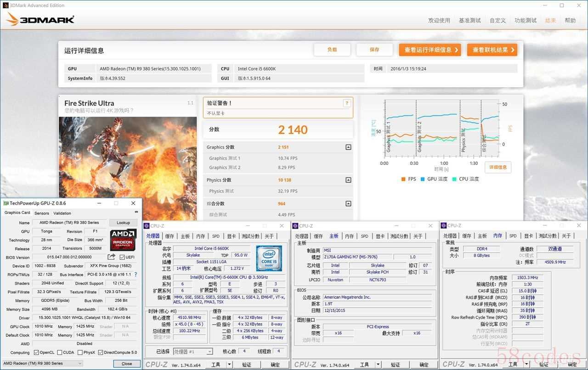
Task: Click the app icon of the CPU-Z memory window
Action: coord(444,225)
